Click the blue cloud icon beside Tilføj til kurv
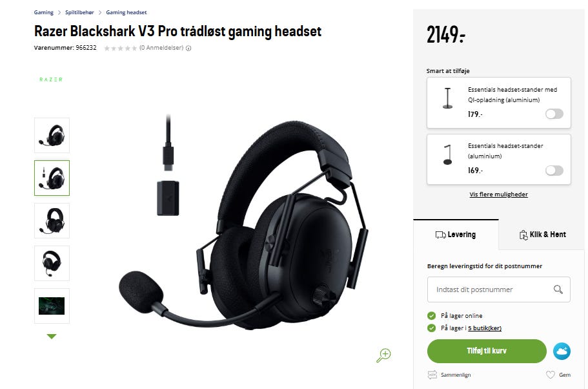Image resolution: width=588 pixels, height=389 pixels. (562, 351)
